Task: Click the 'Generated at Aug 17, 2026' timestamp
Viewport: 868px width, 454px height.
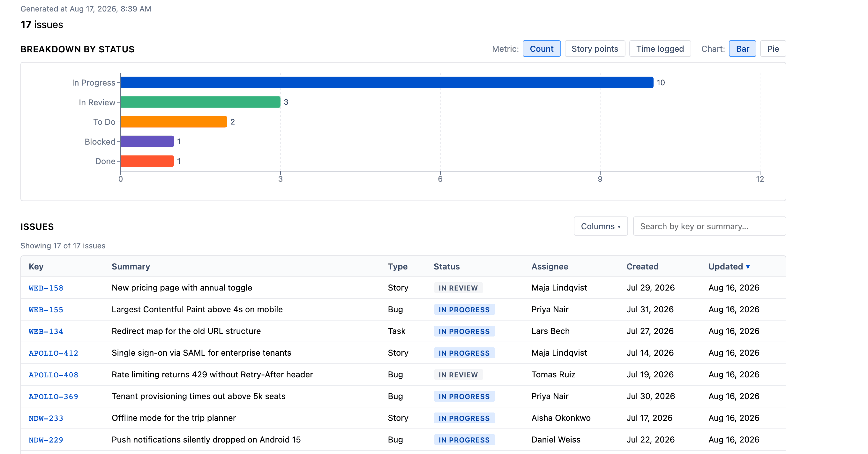Action: pyautogui.click(x=86, y=9)
